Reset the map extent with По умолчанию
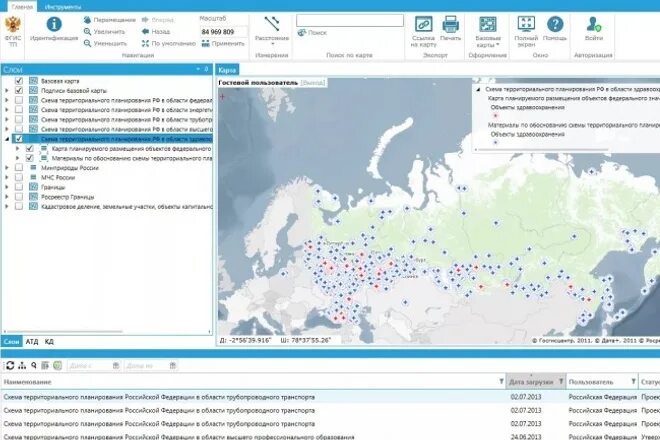The image size is (660, 440). [x=169, y=43]
